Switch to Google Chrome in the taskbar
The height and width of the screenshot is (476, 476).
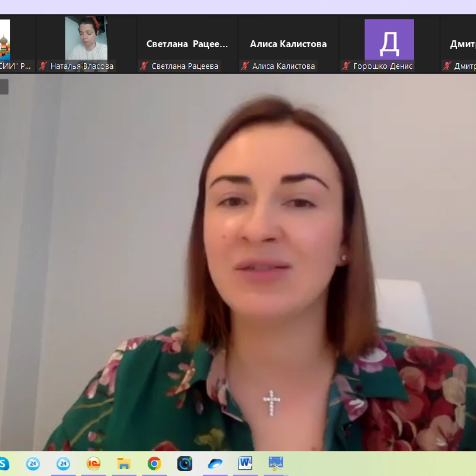pyautogui.click(x=154, y=463)
